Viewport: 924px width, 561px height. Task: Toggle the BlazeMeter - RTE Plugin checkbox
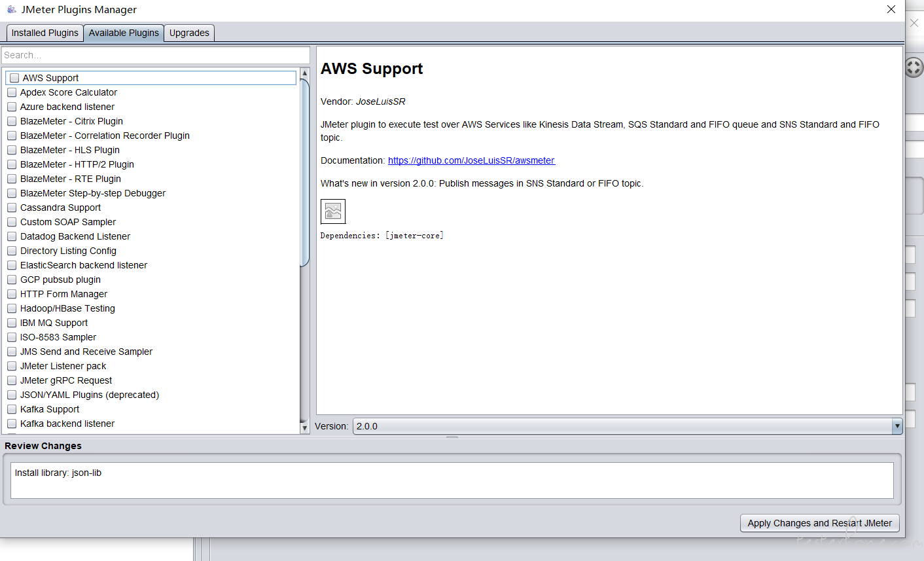coord(12,179)
